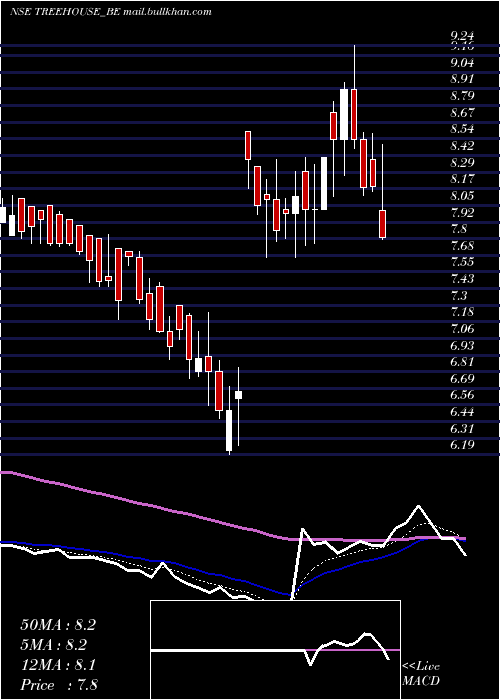Select the 6.93 price axis label
This screenshot has width=500, height=700.
pos(462,346)
